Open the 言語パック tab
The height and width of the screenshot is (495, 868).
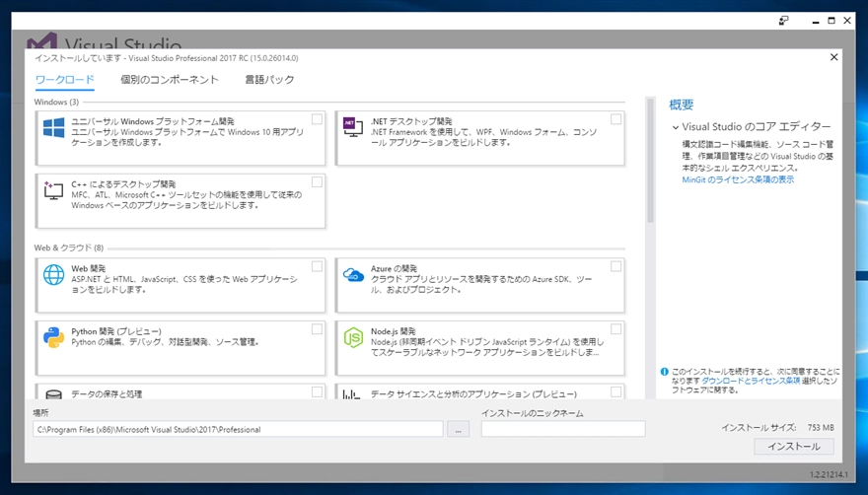click(x=269, y=80)
